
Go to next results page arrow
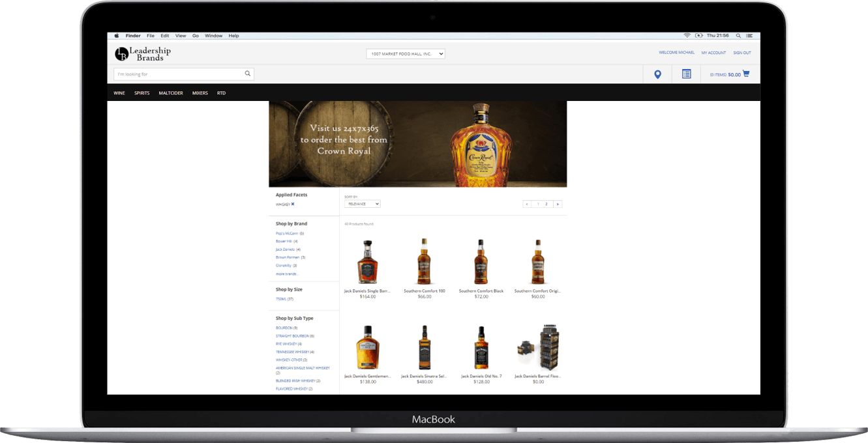tap(558, 204)
